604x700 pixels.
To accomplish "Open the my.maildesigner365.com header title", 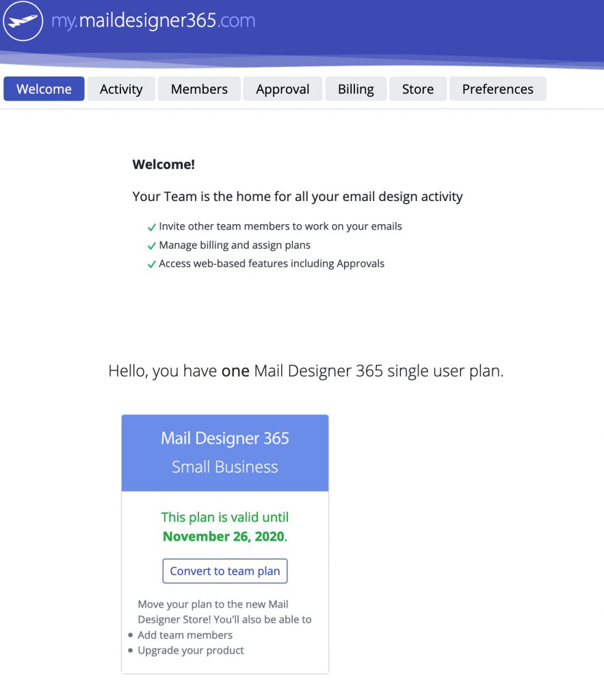I will pyautogui.click(x=153, y=21).
